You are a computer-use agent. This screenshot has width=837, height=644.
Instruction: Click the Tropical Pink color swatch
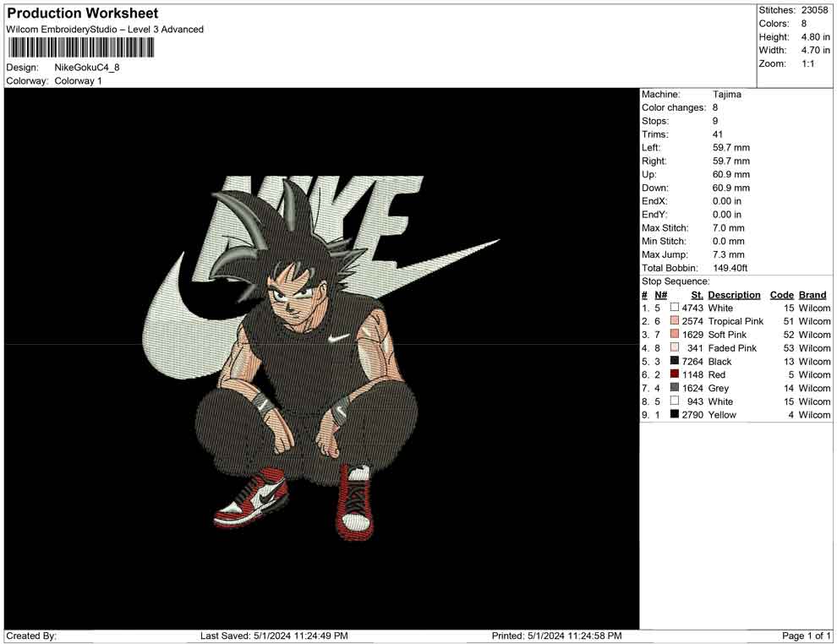674,320
